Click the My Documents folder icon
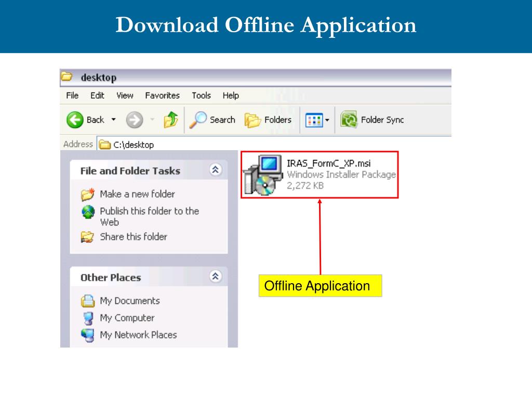Screen dimensions: 532x399 (x=88, y=301)
